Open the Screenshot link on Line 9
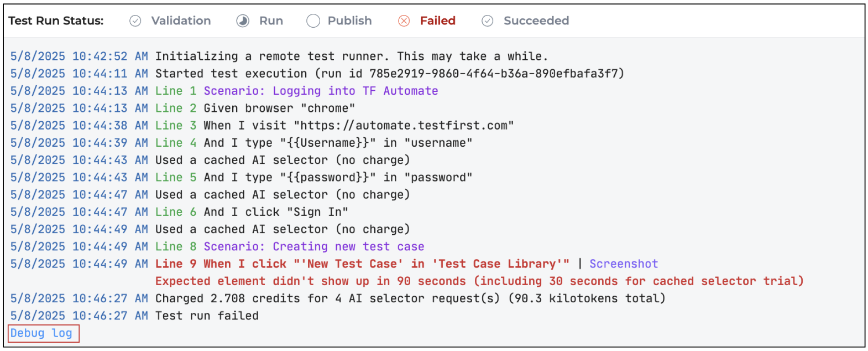The width and height of the screenshot is (868, 351). pos(624,264)
